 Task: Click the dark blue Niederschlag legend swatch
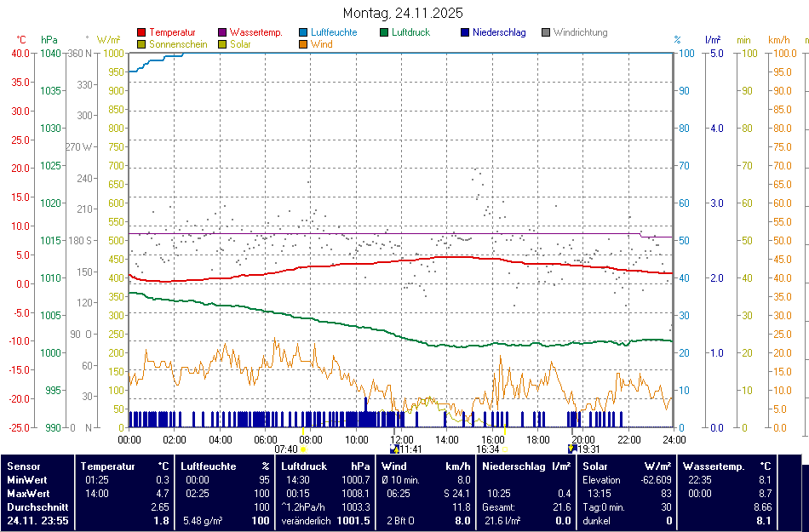pos(465,33)
